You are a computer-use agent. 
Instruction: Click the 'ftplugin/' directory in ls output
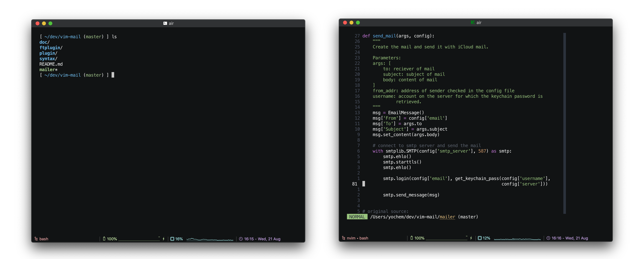pos(51,48)
